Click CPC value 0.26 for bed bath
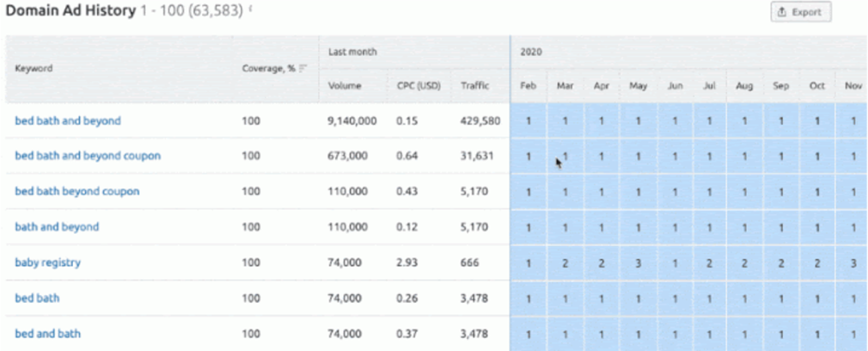 406,298
